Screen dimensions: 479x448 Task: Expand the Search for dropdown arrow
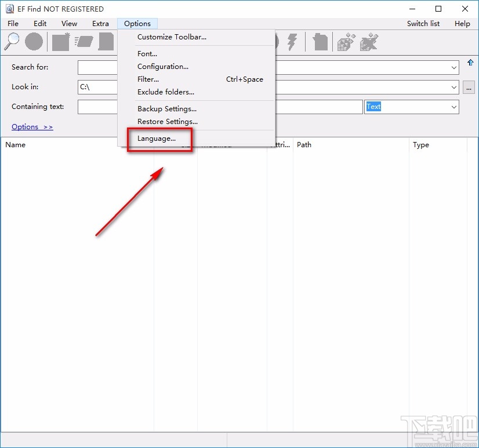pos(453,67)
